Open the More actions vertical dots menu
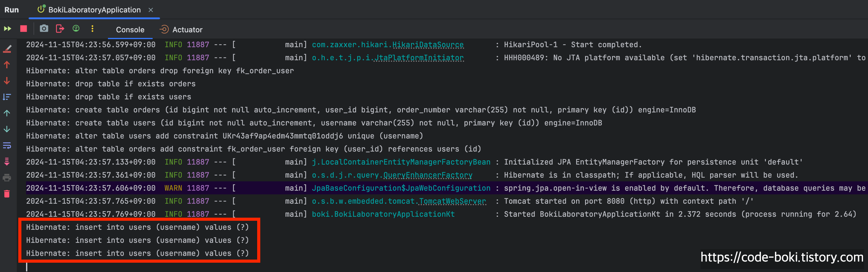 [x=92, y=29]
